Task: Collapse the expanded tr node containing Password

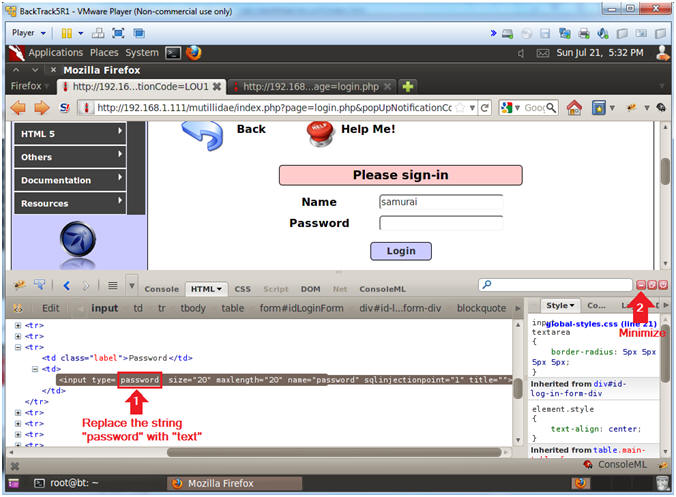Action: point(18,347)
